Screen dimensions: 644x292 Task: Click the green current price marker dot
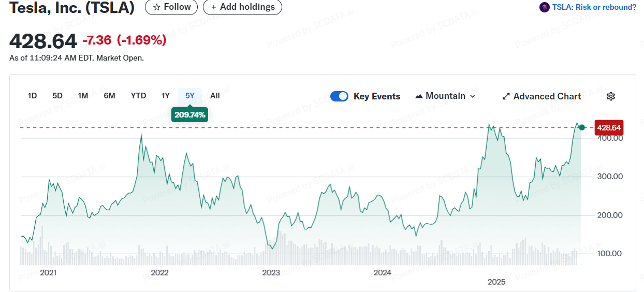point(582,127)
